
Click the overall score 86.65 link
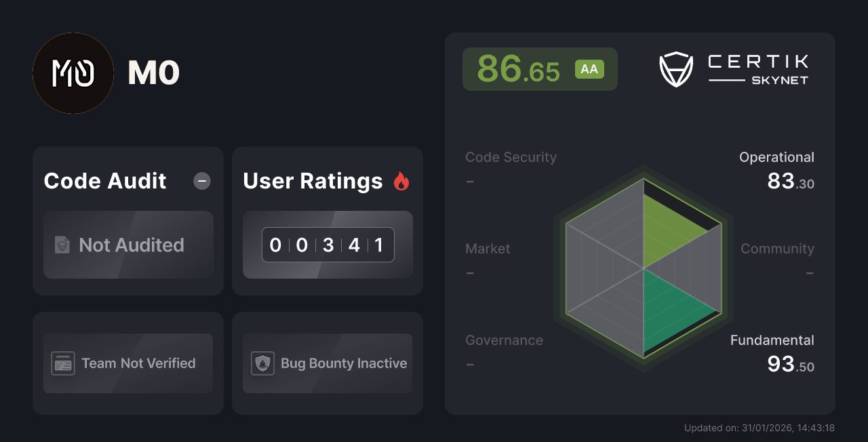tap(519, 68)
